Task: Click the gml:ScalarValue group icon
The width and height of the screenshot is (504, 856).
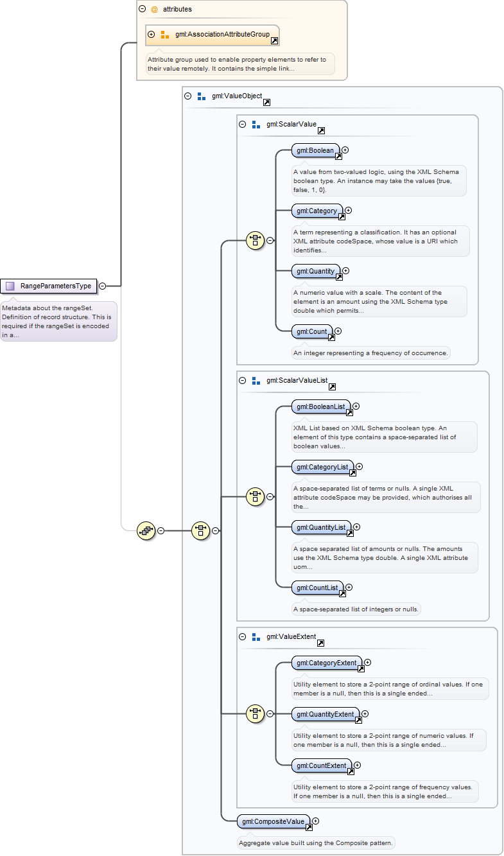Action: [x=257, y=125]
